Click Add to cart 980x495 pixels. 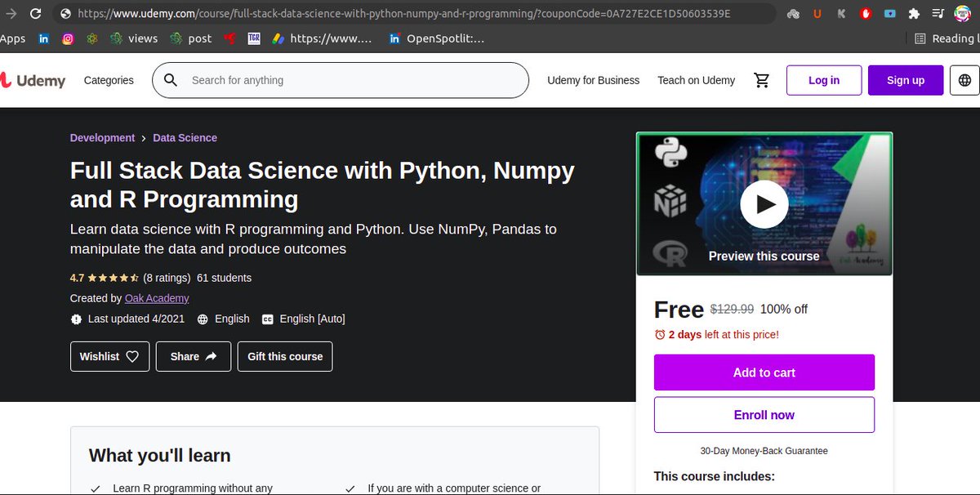pyautogui.click(x=764, y=372)
